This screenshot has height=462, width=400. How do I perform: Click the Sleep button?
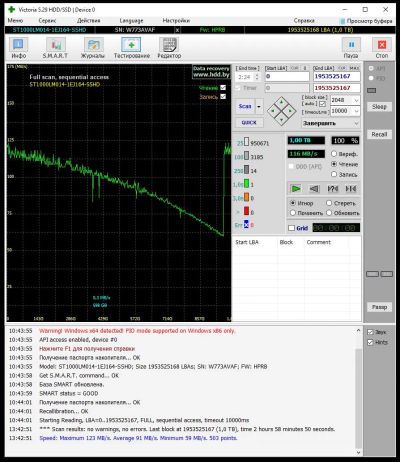point(379,107)
